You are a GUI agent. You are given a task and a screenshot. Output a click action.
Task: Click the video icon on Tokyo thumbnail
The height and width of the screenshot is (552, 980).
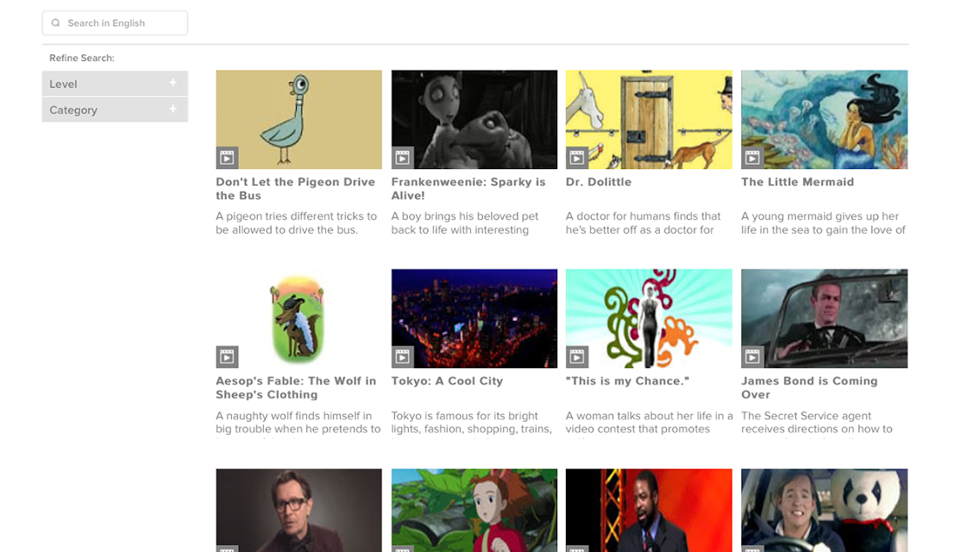pos(403,357)
